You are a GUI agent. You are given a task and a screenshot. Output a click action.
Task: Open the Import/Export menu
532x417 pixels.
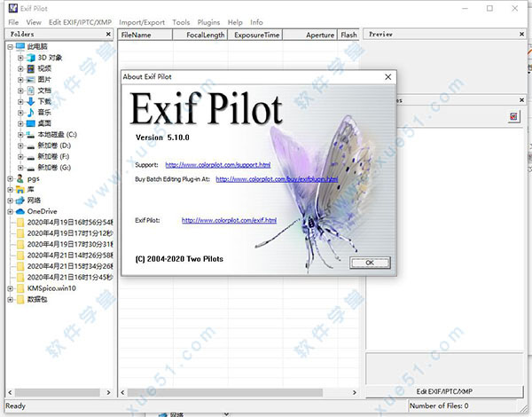tap(142, 22)
